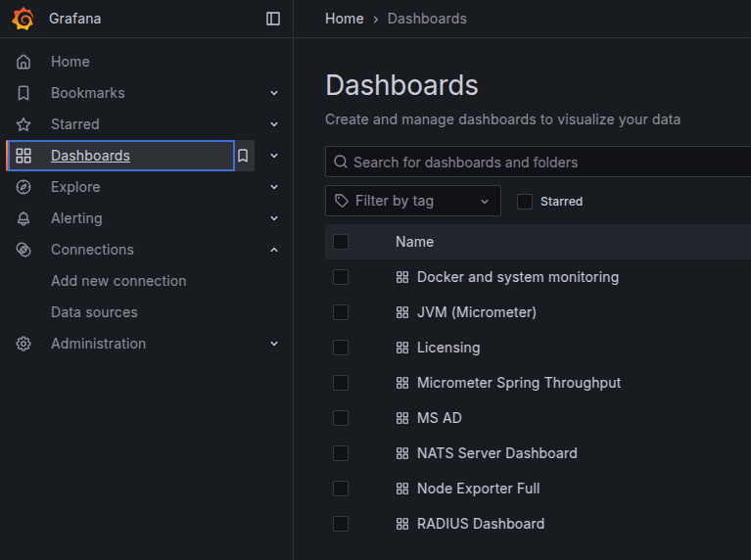Select the Licensing dashboard checkbox

click(x=341, y=348)
